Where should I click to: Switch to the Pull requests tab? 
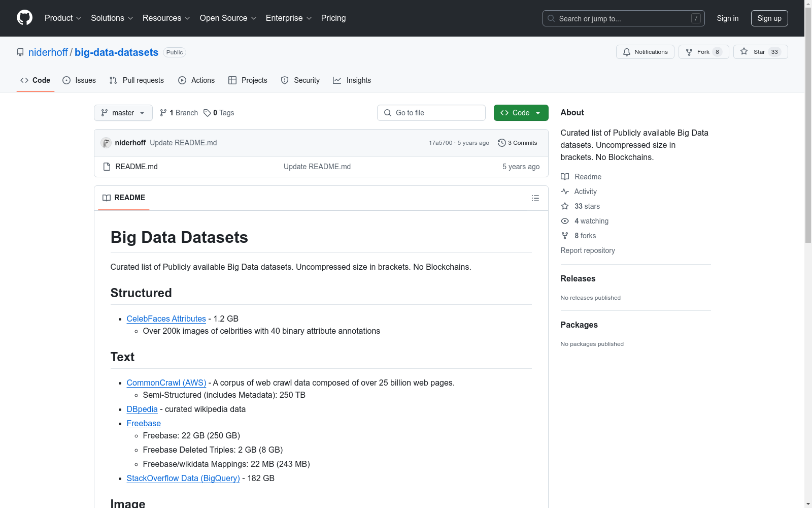coord(137,80)
